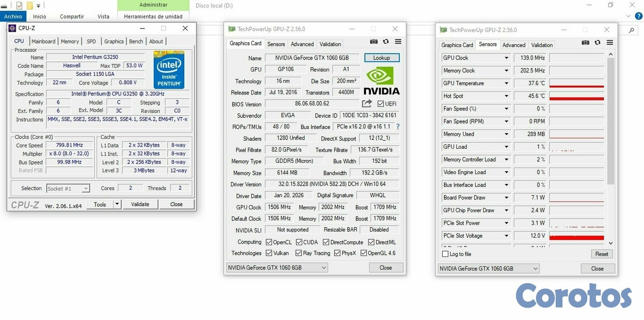The width and height of the screenshot is (644, 320).
Task: Click the Lookup button
Action: (x=382, y=58)
